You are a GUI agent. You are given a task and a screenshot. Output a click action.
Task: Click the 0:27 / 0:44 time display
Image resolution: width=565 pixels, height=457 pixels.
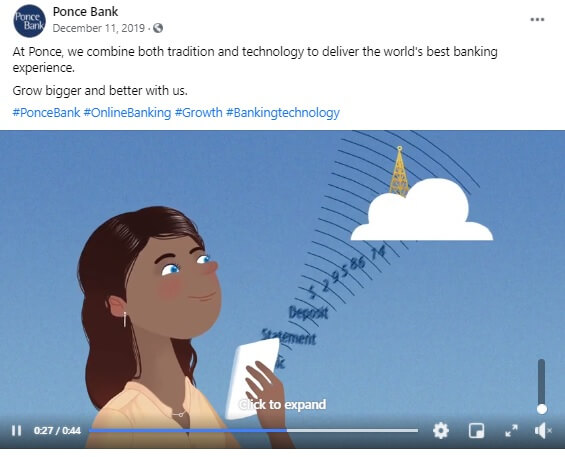click(x=57, y=430)
